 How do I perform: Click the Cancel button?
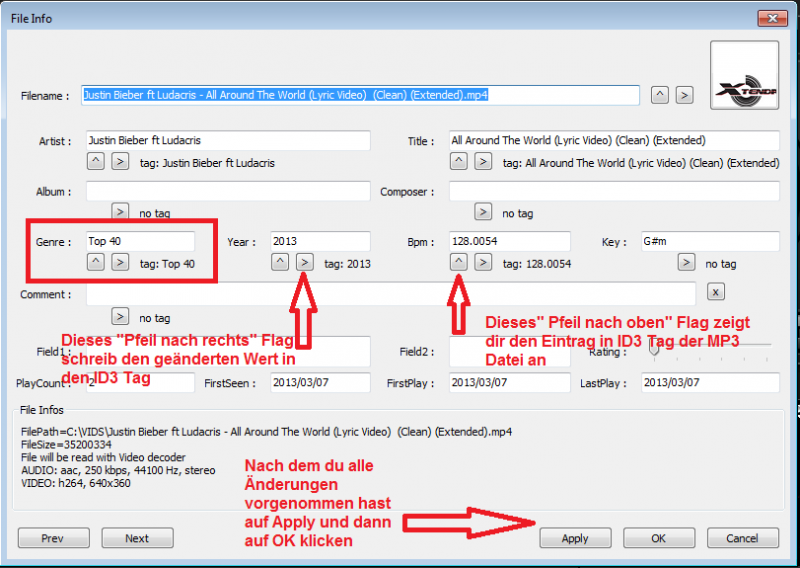(x=743, y=538)
